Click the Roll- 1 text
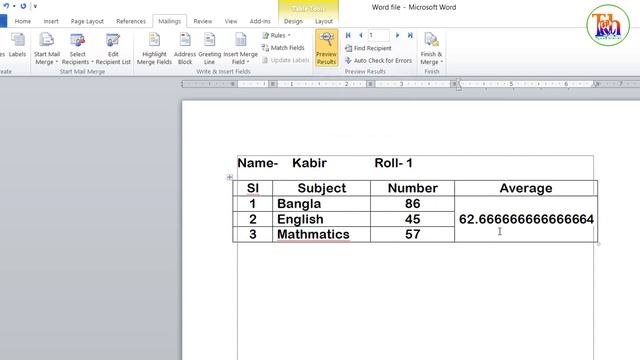Viewport: 640px width, 360px height. 393,163
